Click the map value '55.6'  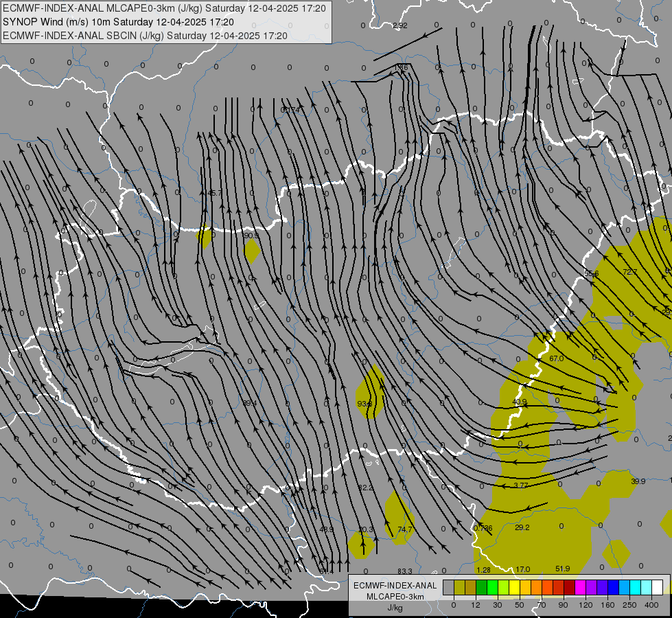[592, 273]
